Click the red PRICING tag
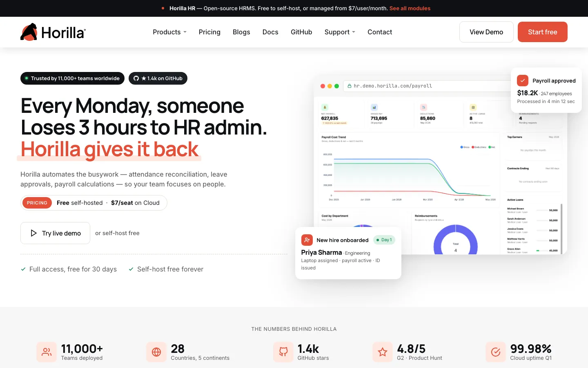The height and width of the screenshot is (368, 588). tap(37, 203)
